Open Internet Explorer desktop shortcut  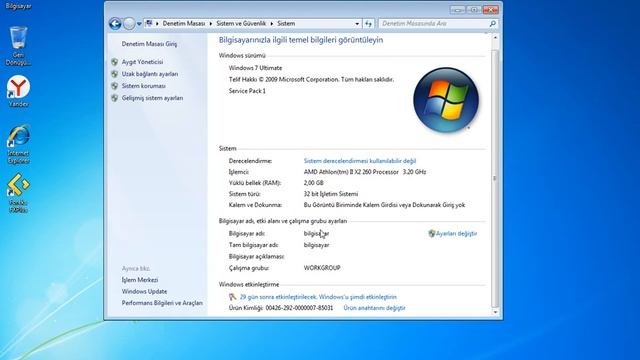(x=18, y=144)
